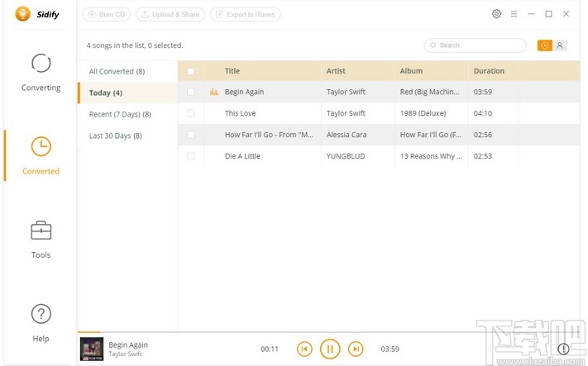Click artist YUNGBLUD cell
The image size is (588, 366).
tap(346, 156)
